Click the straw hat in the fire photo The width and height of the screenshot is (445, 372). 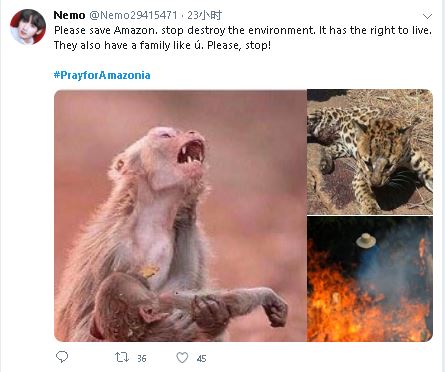click(366, 240)
